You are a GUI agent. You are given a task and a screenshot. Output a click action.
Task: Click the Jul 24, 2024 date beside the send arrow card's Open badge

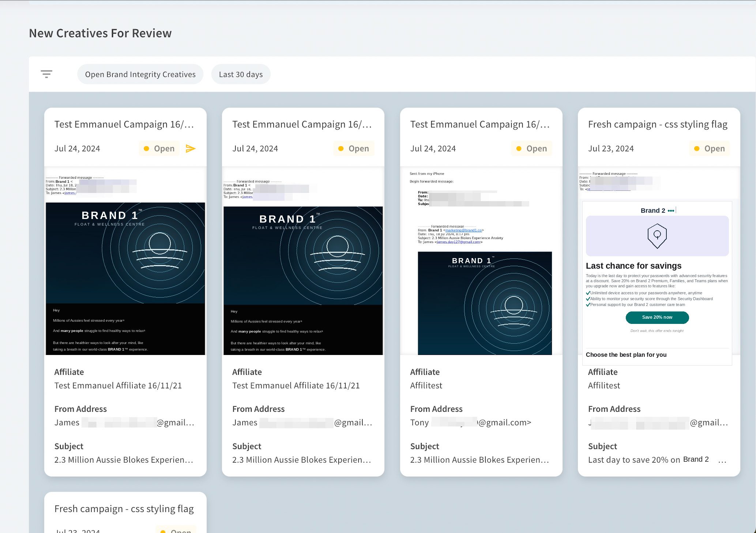pyautogui.click(x=77, y=148)
